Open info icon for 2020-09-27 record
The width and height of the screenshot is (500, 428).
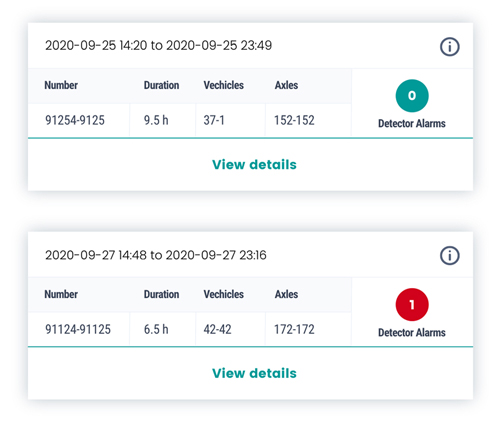450,256
